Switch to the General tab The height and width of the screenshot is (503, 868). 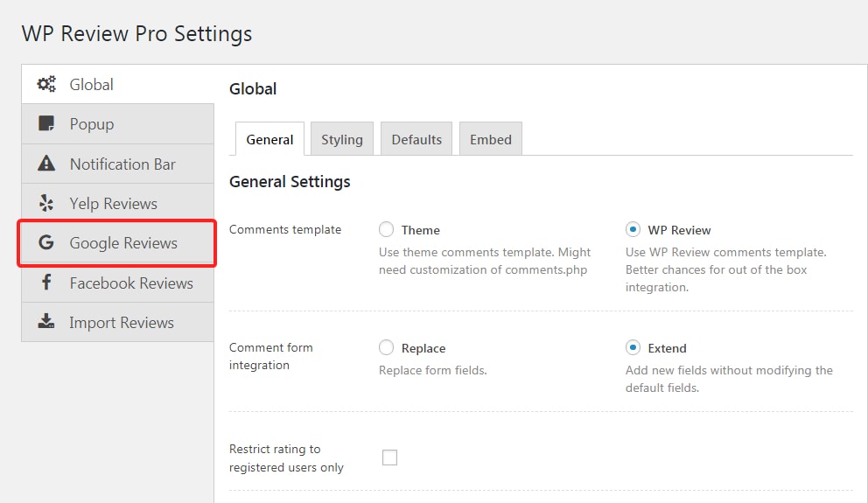(x=269, y=139)
